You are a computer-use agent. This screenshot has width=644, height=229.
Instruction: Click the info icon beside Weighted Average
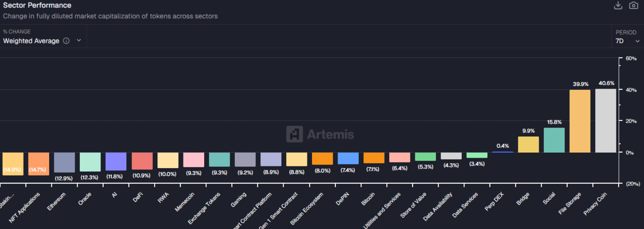(66, 41)
